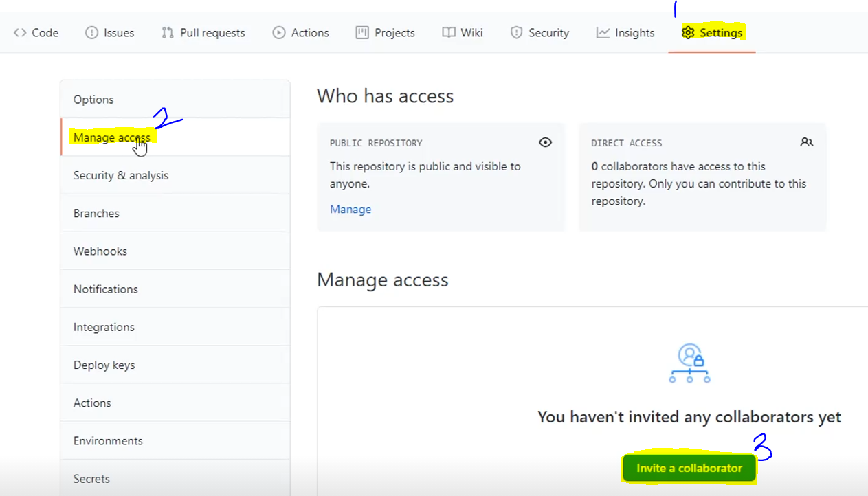Select the Settings tab
The image size is (868, 496).
[x=712, y=32]
